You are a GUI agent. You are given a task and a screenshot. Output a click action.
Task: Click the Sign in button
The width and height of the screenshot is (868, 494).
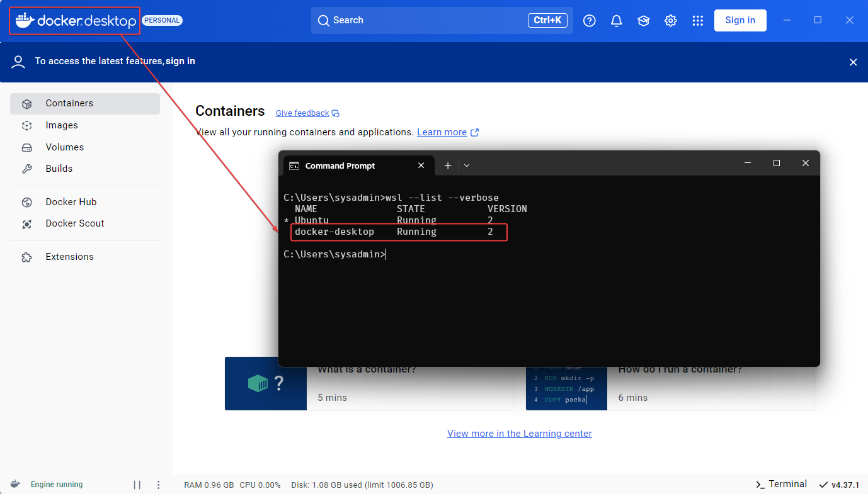point(740,20)
